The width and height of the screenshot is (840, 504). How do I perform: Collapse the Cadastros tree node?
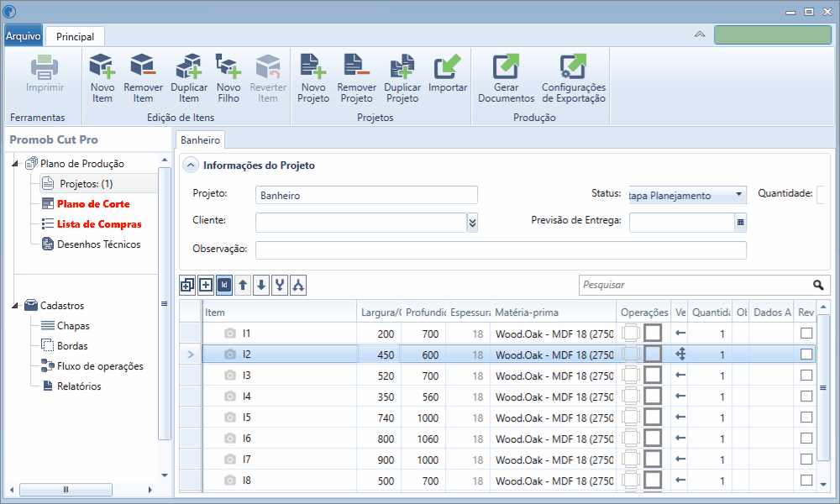pos(15,306)
